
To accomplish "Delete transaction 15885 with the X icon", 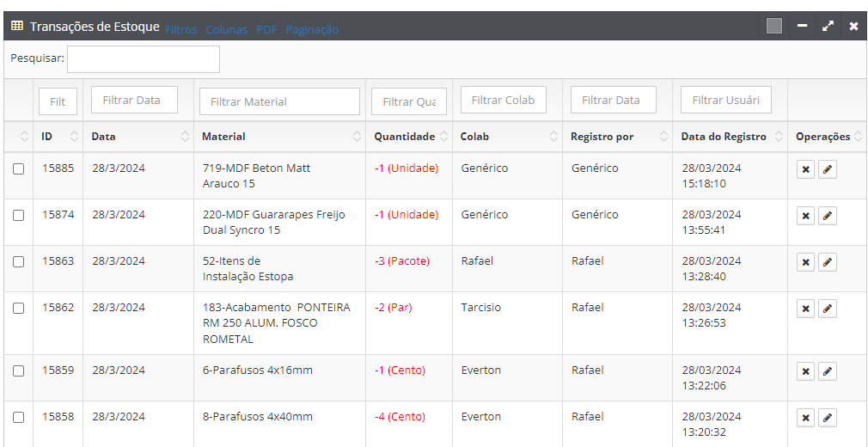I will [805, 169].
